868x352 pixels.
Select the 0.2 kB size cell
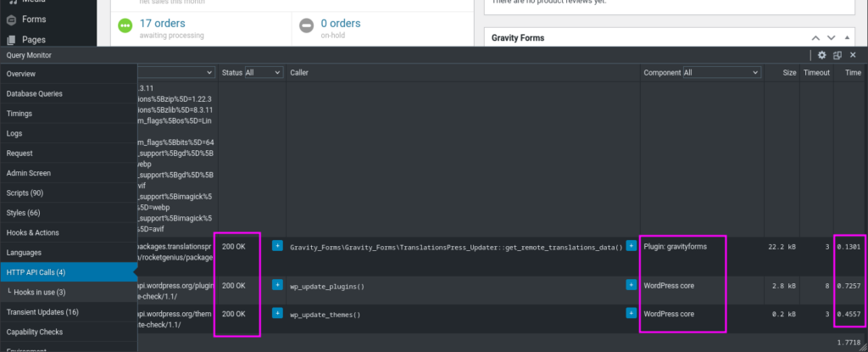(x=784, y=315)
